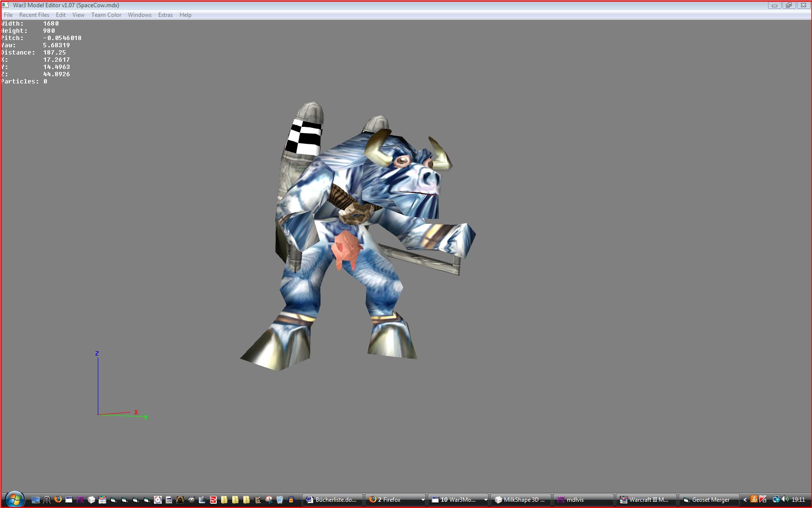
Task: Open the camera quick launch icon
Action: pos(202,500)
